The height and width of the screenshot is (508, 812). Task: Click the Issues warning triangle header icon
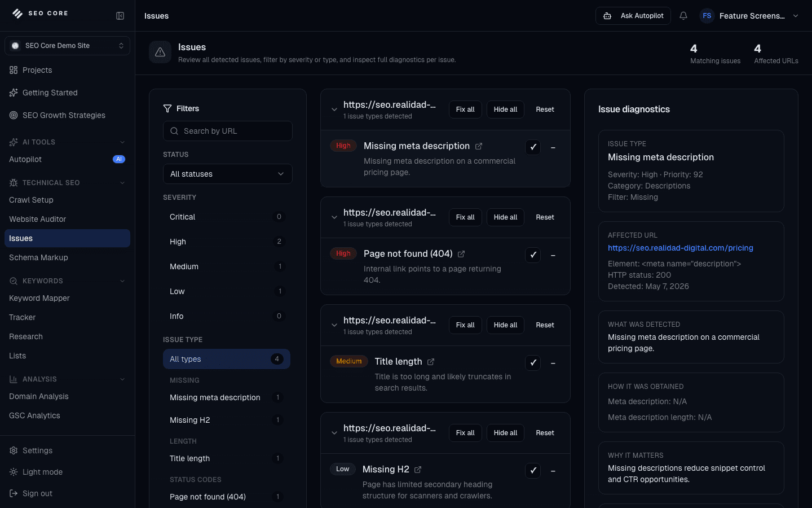point(160,52)
